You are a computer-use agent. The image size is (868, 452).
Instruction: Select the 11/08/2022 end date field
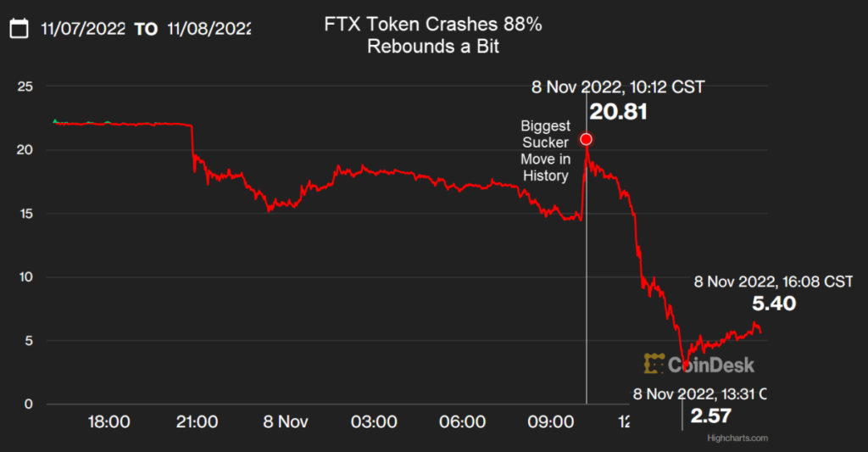209,29
